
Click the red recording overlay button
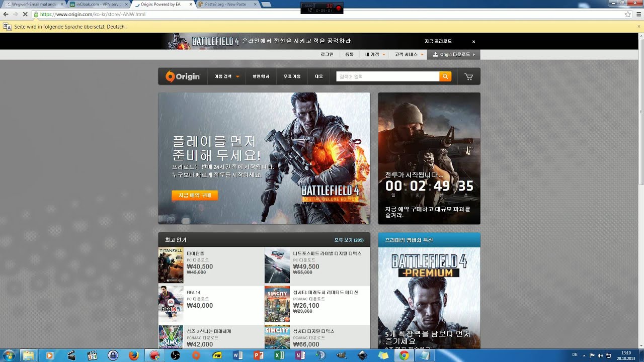click(x=339, y=8)
